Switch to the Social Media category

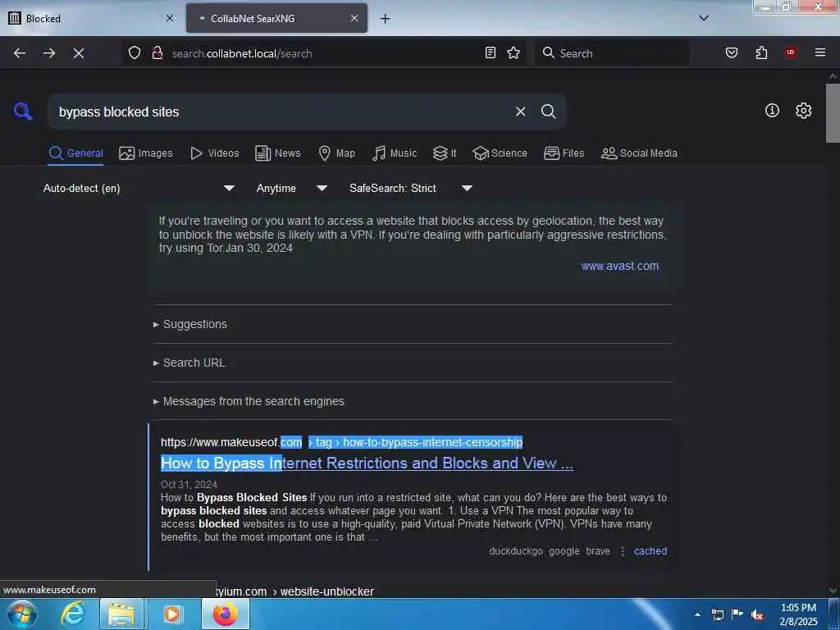(x=639, y=153)
